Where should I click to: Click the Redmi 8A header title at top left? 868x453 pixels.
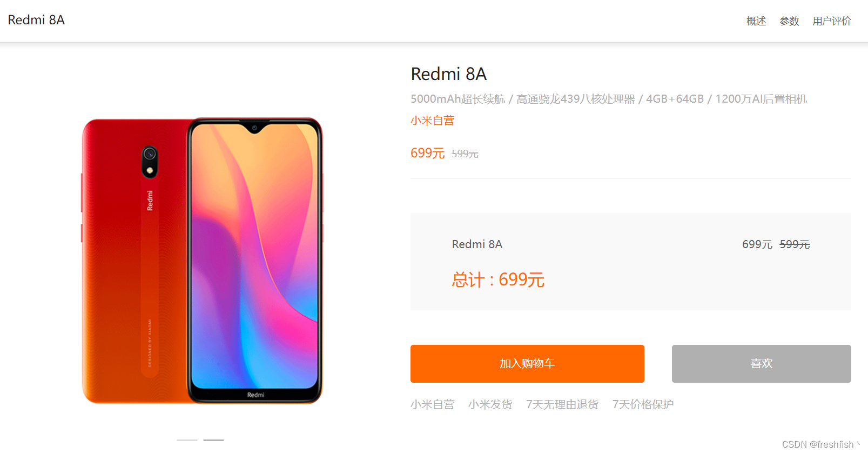point(36,20)
